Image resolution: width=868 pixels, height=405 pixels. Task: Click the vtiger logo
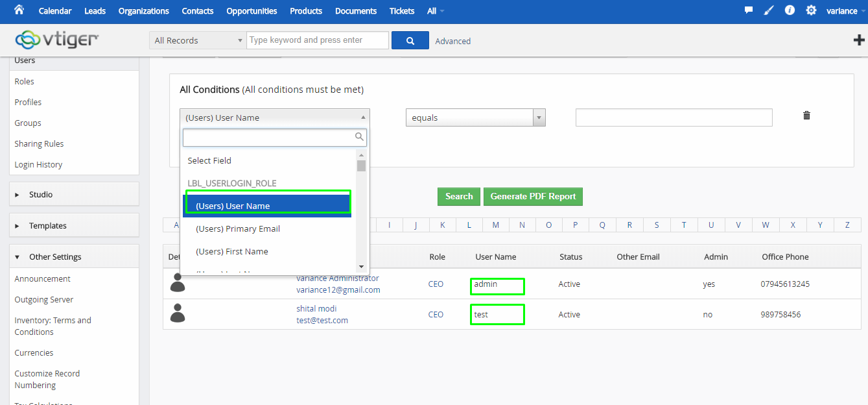coord(57,40)
